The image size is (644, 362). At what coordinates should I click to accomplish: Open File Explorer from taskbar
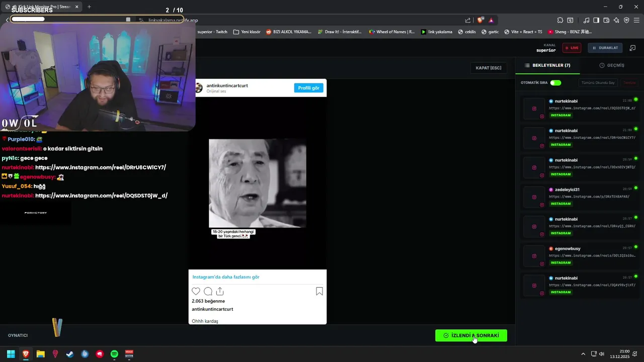click(x=40, y=354)
